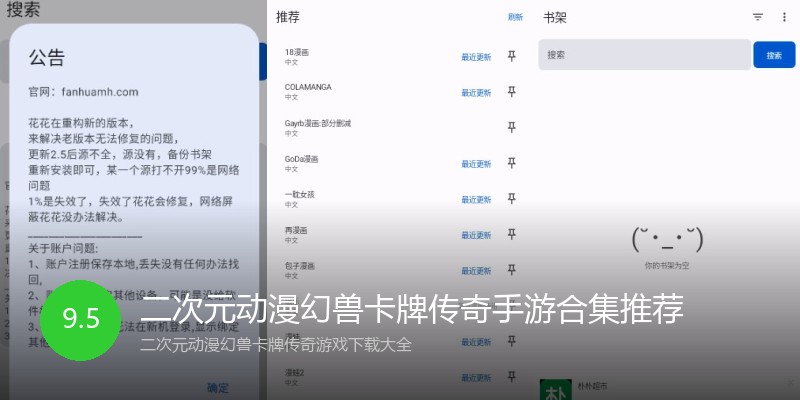This screenshot has width=800, height=400.
Task: Open 最近更新 for 一耽女孩
Action: (476, 199)
